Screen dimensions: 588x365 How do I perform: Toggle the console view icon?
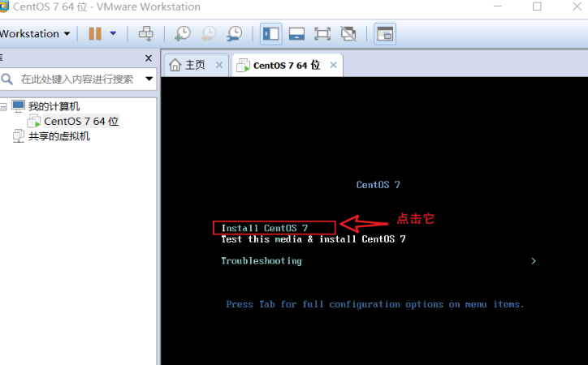pyautogui.click(x=385, y=34)
